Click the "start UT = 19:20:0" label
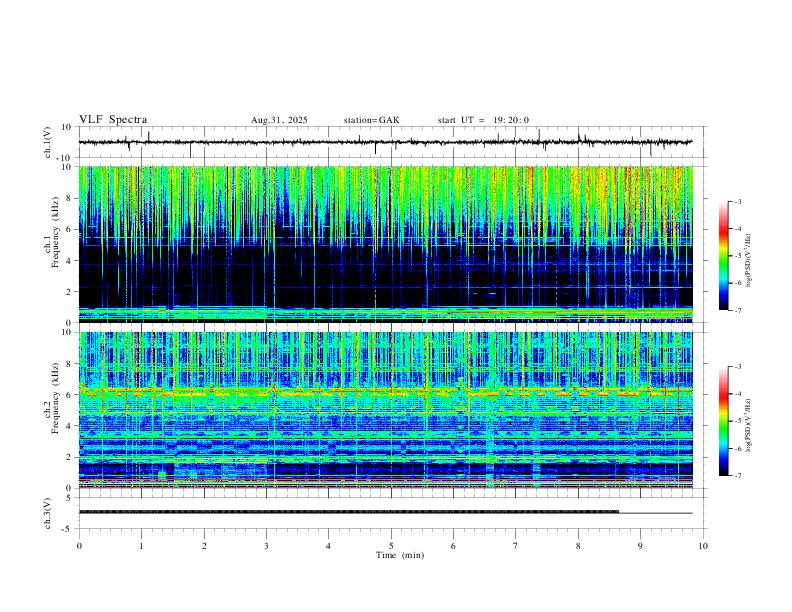This screenshot has height=612, width=792. [483, 120]
